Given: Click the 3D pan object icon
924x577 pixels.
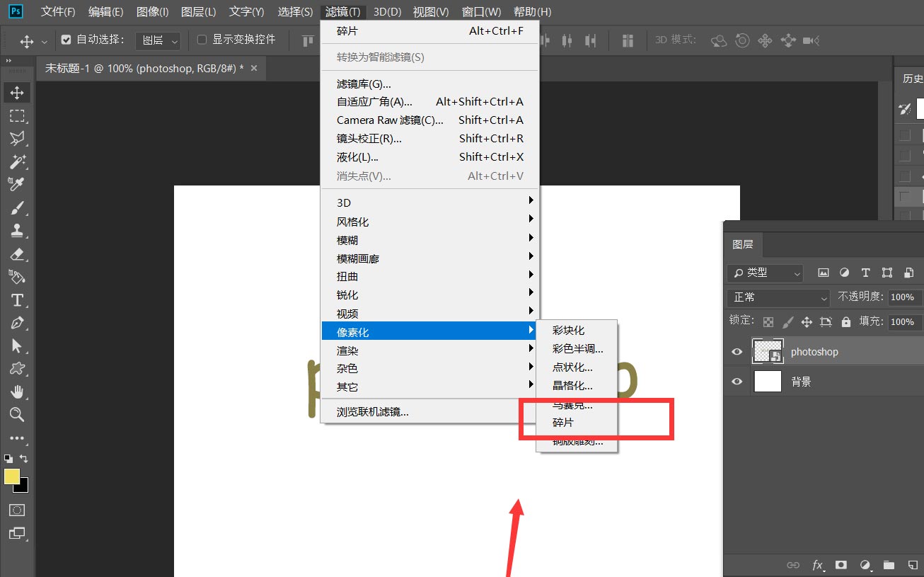Looking at the screenshot, I should (765, 40).
